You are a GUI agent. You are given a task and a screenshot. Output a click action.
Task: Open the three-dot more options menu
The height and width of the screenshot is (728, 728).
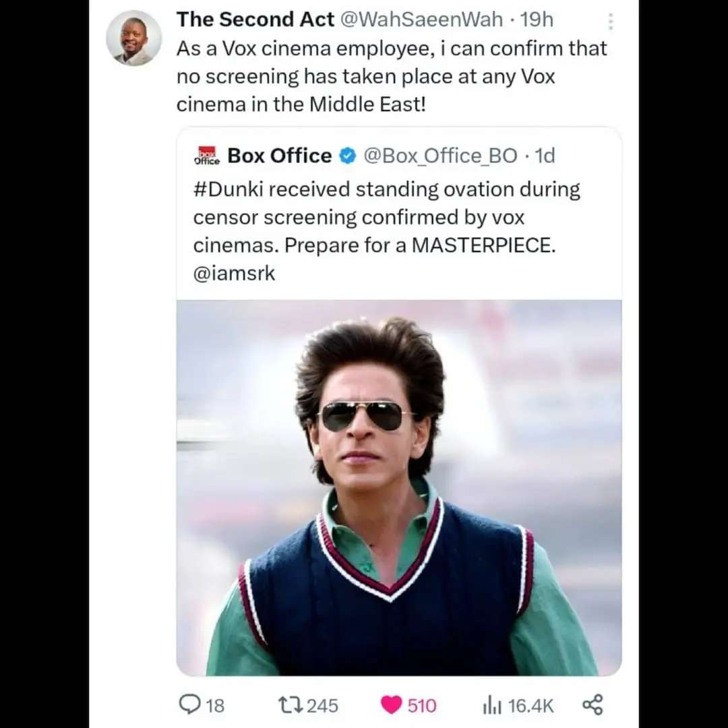(x=611, y=22)
